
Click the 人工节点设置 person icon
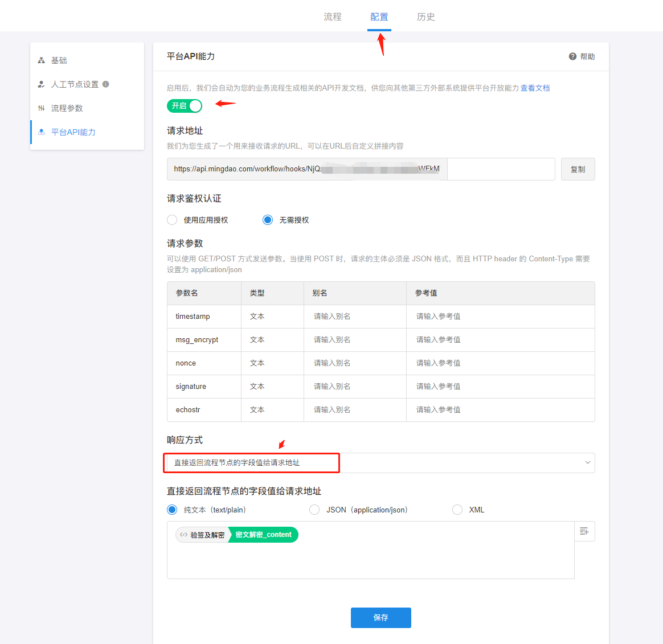pyautogui.click(x=41, y=84)
